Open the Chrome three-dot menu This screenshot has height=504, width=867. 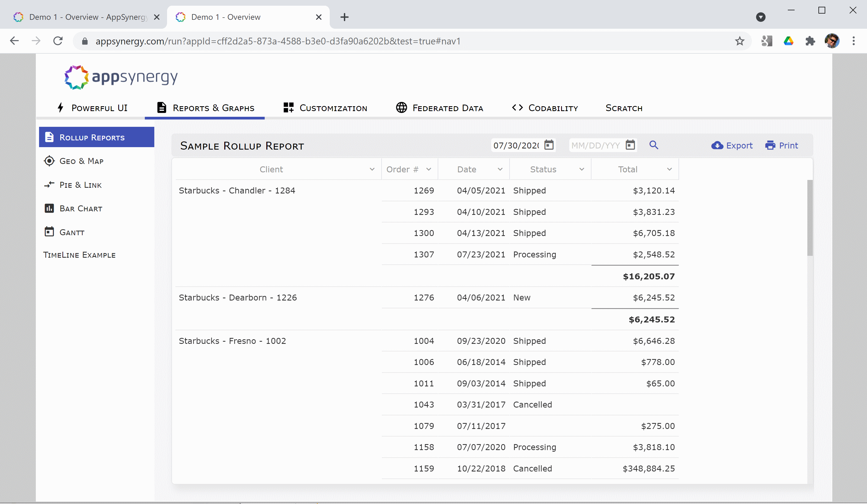(x=854, y=41)
